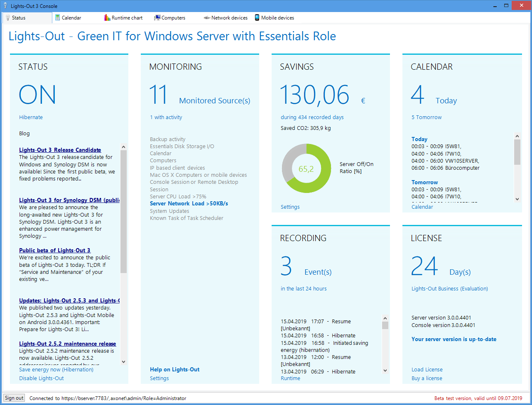Open the Lights-Out 3 for Synology DSM post

tap(69, 200)
